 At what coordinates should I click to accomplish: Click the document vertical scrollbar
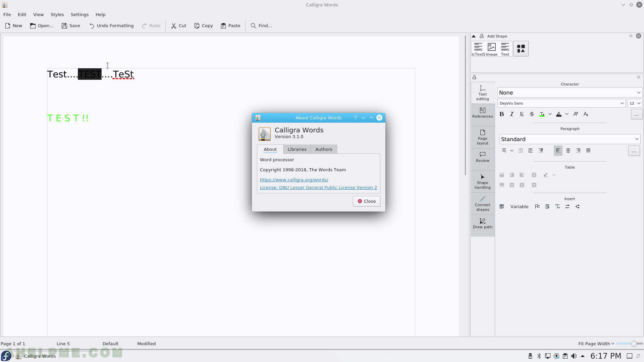tap(465, 105)
